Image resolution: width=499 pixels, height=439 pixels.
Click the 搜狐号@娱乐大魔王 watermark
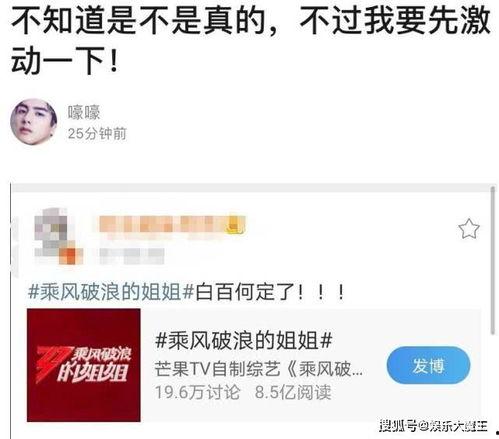tap(433, 426)
